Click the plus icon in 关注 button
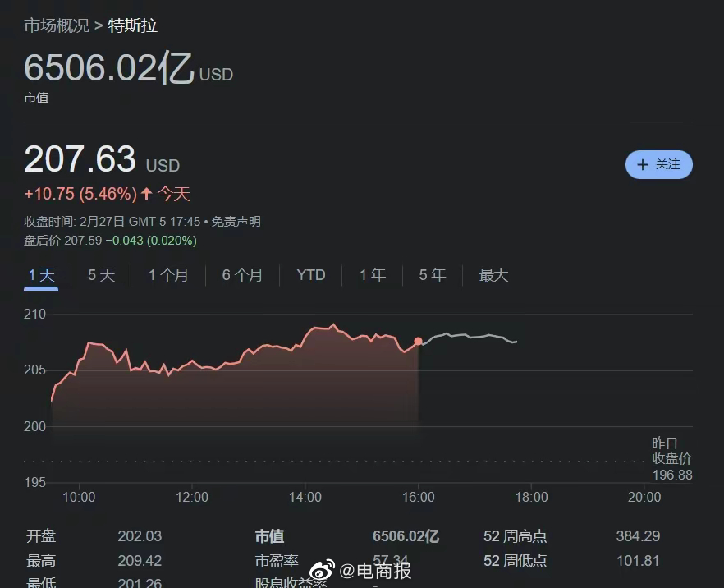 [x=643, y=164]
